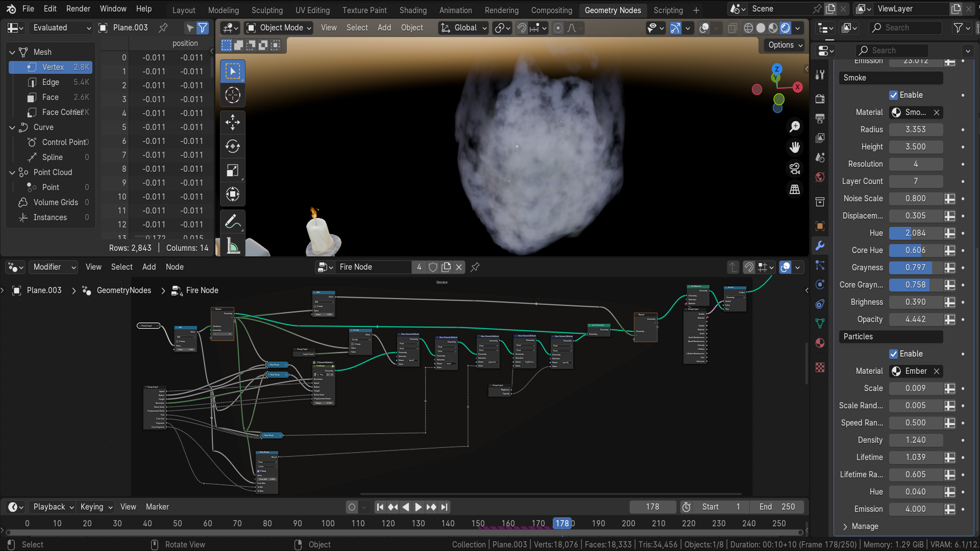Play the animation forward

point(418,507)
